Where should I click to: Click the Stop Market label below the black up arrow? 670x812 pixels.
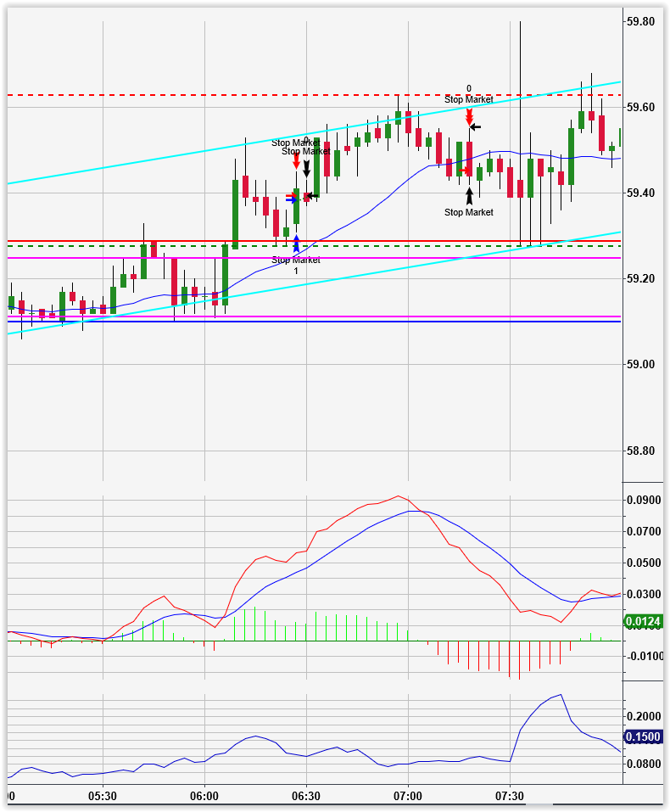coord(469,212)
